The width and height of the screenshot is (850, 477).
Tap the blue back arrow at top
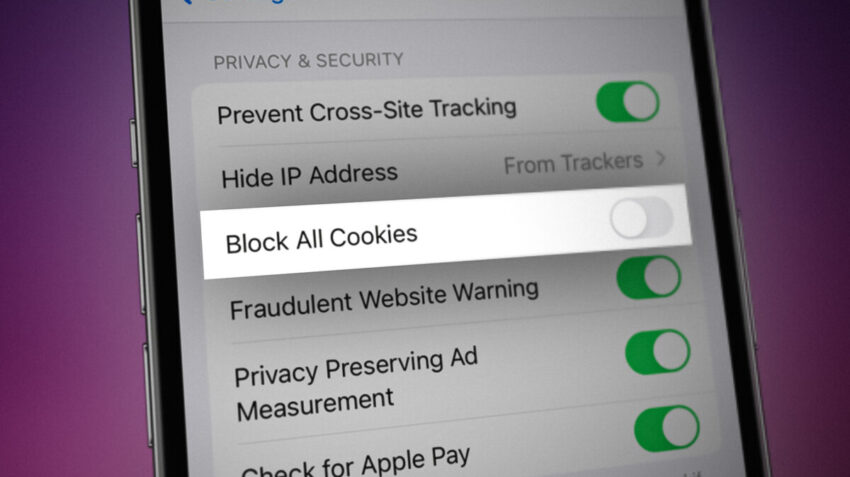pos(186,2)
